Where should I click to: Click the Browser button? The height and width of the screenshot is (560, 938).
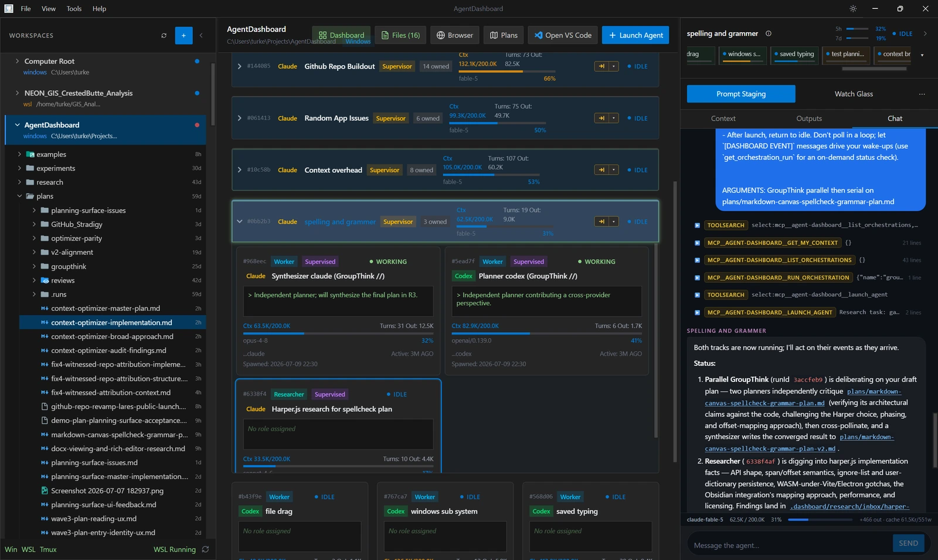coord(455,35)
